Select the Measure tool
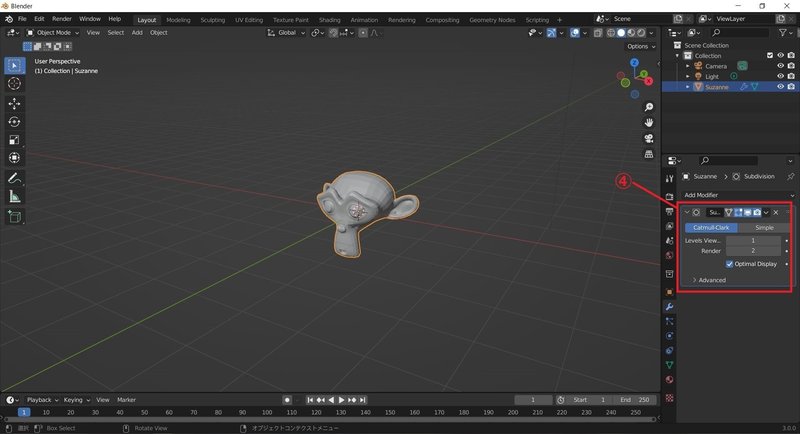This screenshot has width=800, height=434. pyautogui.click(x=14, y=196)
